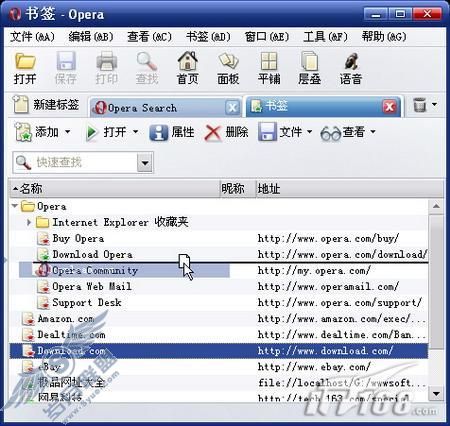
Task: Click the 打印 printer toolbar icon
Action: pyautogui.click(x=106, y=61)
